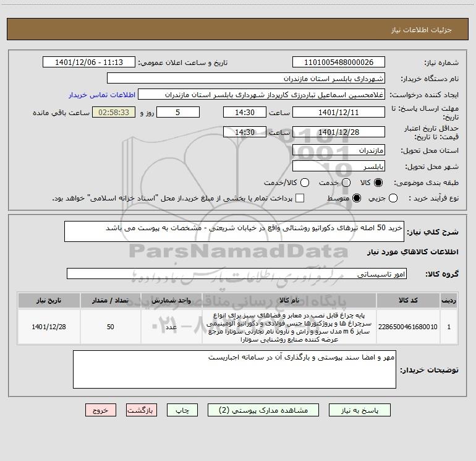Open مشاهده مدارک پیوستی (2) button
This screenshot has width=476, height=461.
[263, 410]
